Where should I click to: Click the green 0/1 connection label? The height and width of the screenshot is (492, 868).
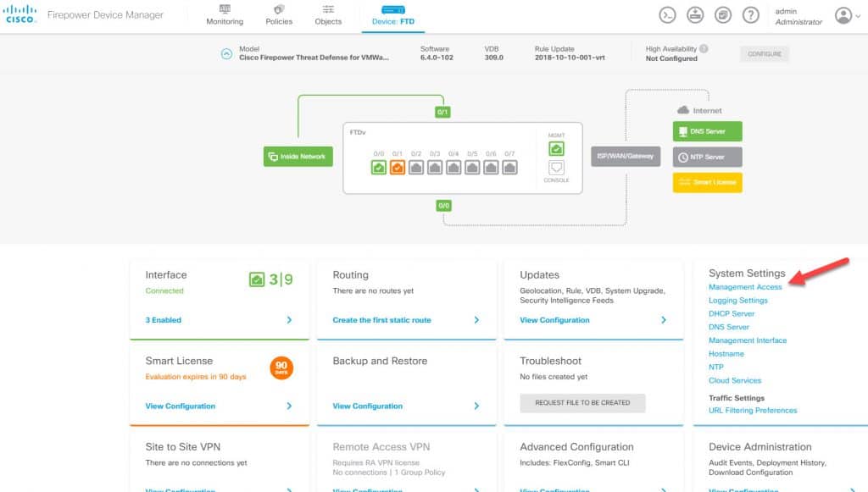point(442,113)
